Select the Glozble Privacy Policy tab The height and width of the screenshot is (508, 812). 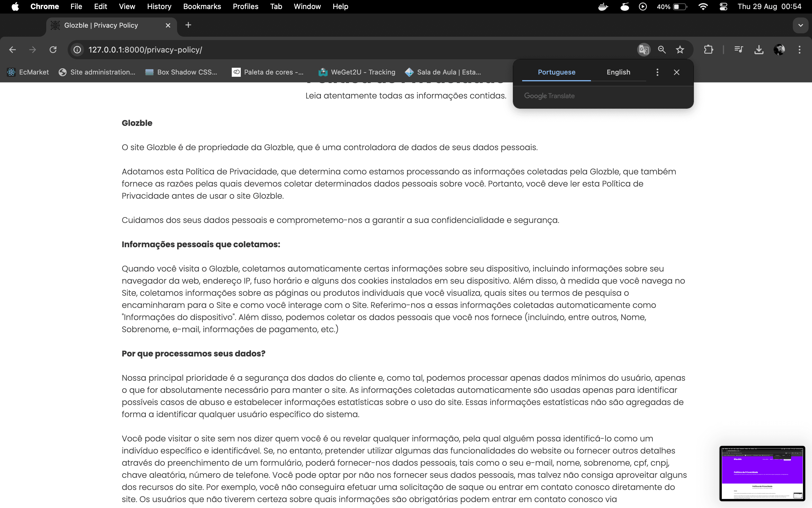tap(111, 25)
